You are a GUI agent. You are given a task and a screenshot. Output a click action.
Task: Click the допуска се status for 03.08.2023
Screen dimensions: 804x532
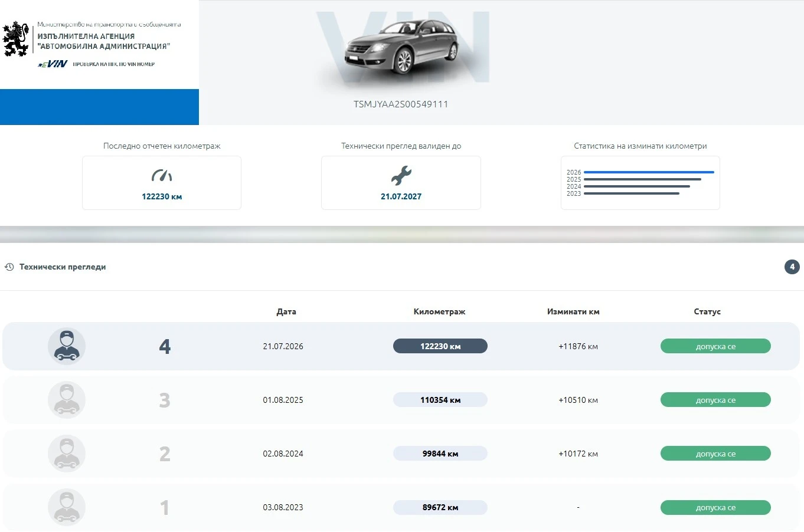715,507
